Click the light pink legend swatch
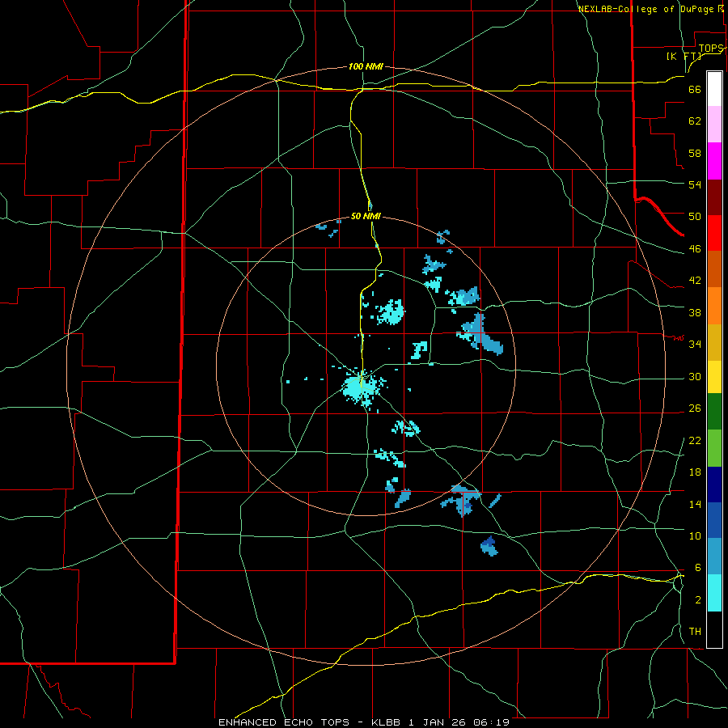Screen dimensions: 728x728 [714, 125]
